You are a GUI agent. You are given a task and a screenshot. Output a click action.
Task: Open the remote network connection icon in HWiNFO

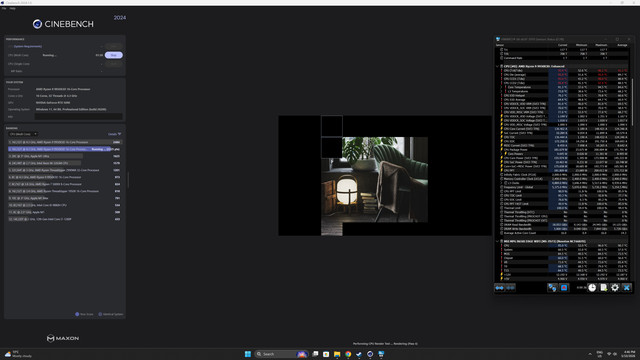(x=552, y=288)
